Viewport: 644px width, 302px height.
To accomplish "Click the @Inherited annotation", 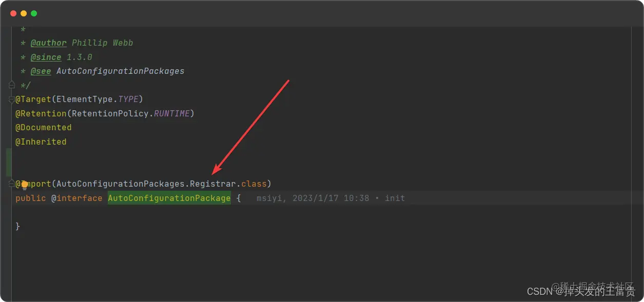I will [41, 142].
